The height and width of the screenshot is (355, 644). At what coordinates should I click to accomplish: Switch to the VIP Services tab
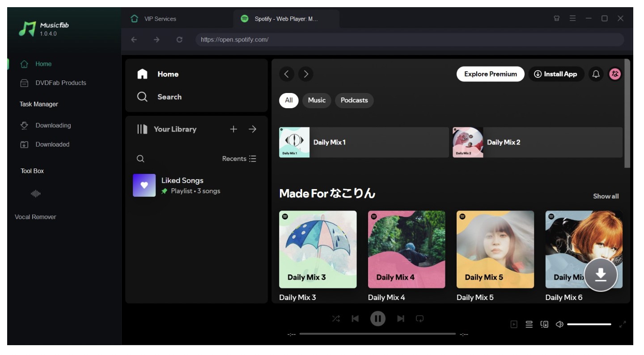[x=160, y=19]
